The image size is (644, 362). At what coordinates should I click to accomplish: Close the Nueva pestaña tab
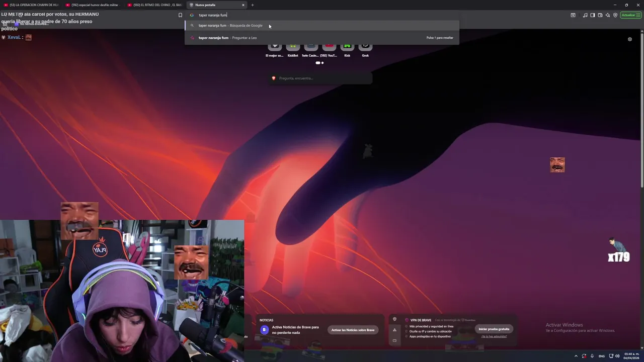[x=243, y=5]
